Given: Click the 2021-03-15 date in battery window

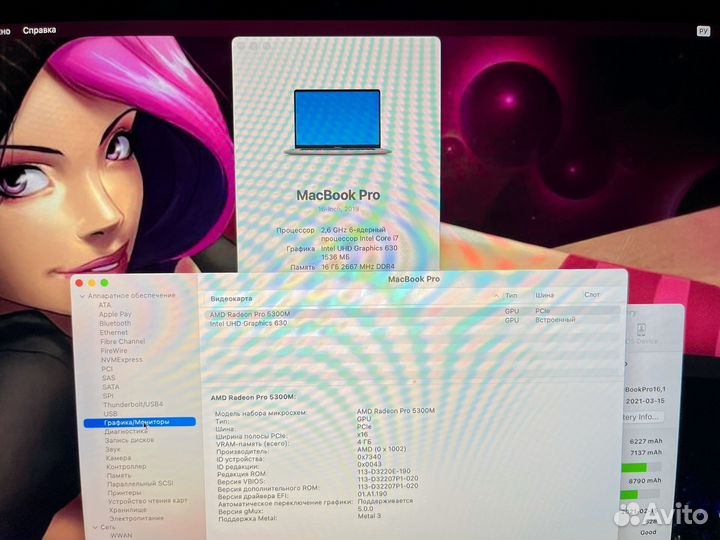Looking at the screenshot, I should pos(645,401).
